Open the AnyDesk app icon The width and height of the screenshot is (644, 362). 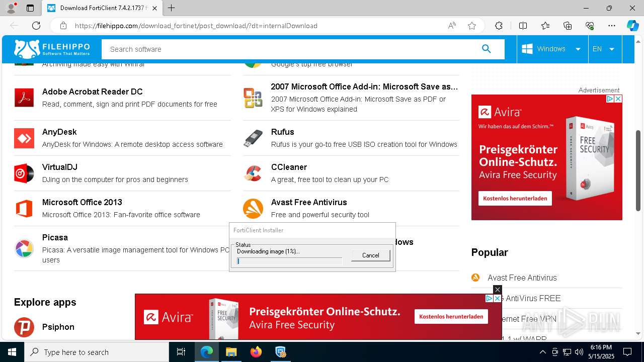point(24,138)
